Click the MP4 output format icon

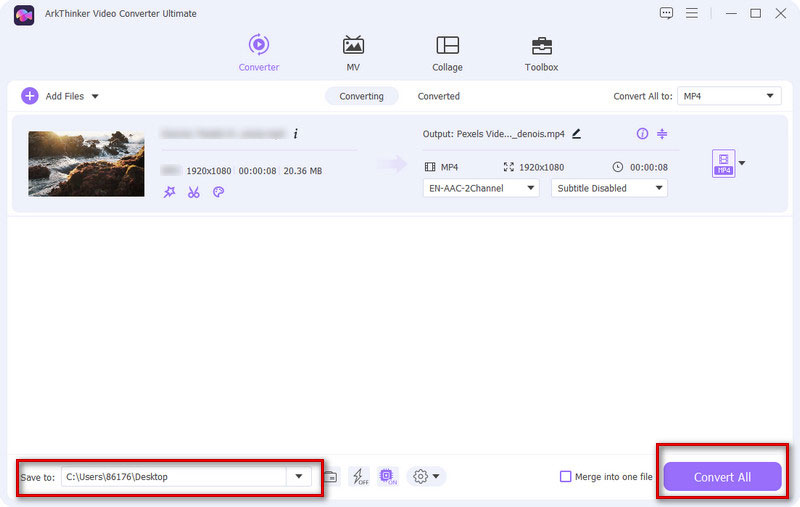point(723,163)
